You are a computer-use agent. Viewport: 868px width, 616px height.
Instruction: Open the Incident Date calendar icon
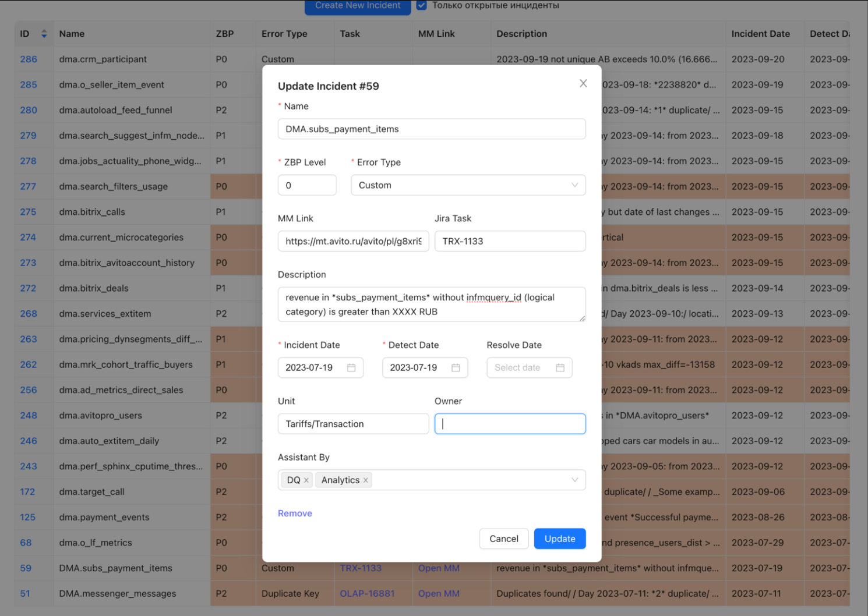351,368
